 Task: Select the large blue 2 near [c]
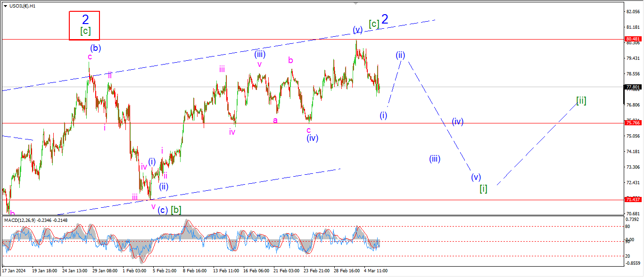(x=385, y=19)
